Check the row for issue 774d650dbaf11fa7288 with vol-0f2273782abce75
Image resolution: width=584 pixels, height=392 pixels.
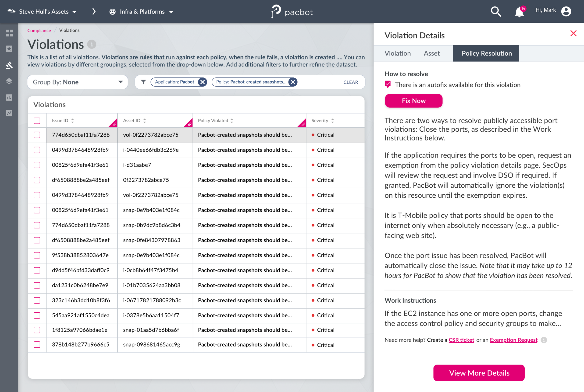point(37,135)
